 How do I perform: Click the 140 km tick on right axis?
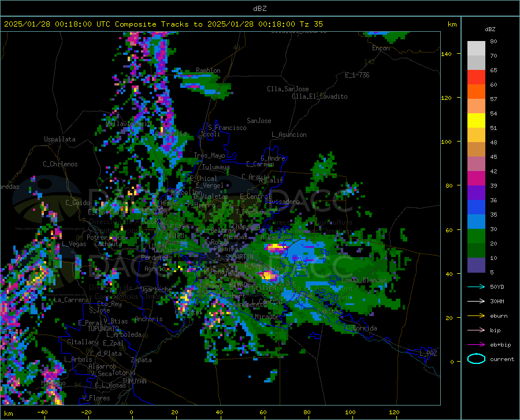click(446, 54)
